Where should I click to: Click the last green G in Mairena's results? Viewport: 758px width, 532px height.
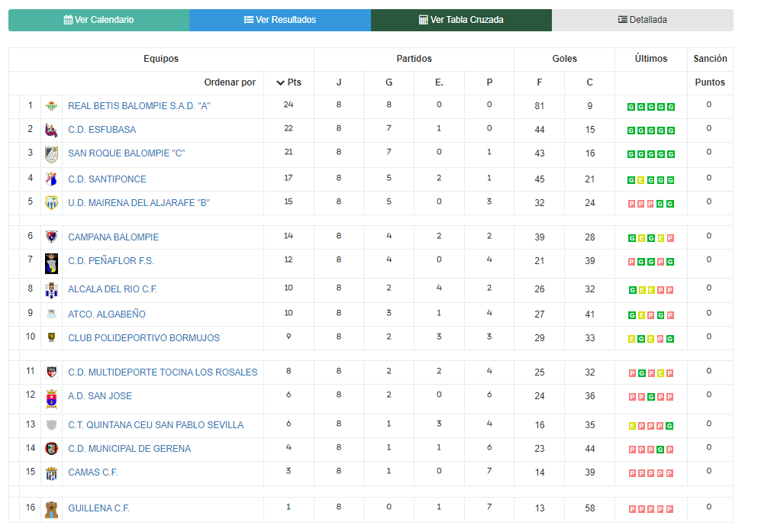670,204
